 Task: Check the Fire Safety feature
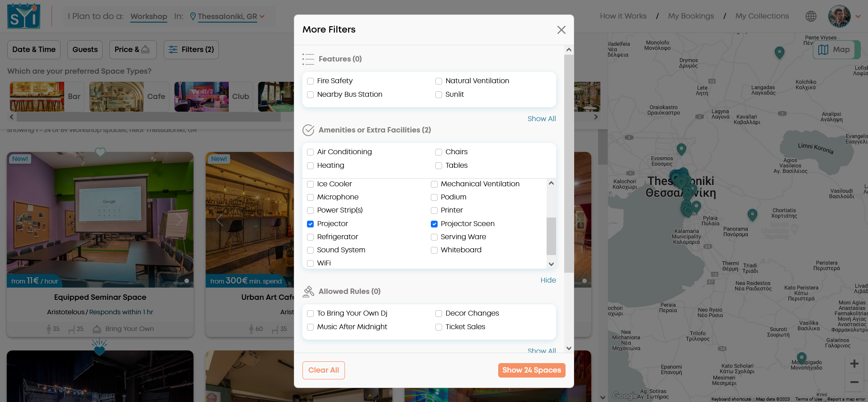(311, 81)
